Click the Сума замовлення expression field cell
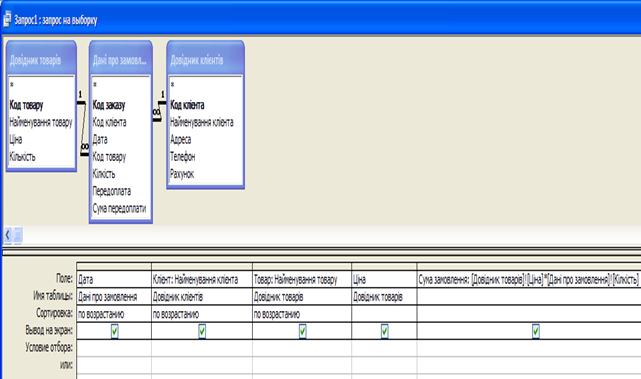This screenshot has height=379, width=641. (529, 279)
